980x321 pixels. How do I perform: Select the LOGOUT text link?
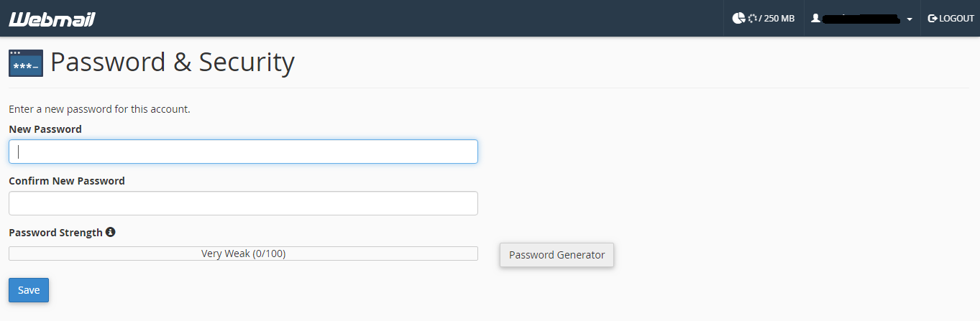(x=956, y=18)
